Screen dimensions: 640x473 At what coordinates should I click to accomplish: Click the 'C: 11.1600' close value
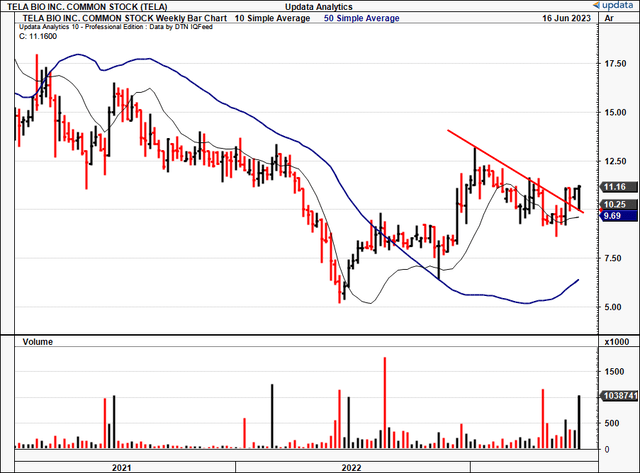pyautogui.click(x=38, y=36)
